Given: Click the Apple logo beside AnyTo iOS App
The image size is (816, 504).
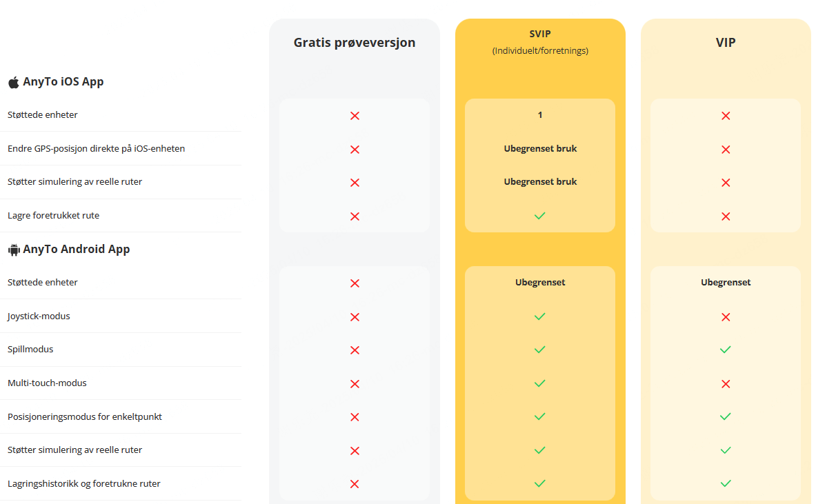Looking at the screenshot, I should (14, 82).
